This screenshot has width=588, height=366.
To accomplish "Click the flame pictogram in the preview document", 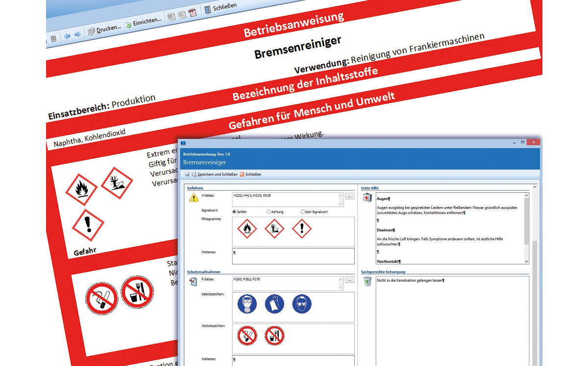I will 82,190.
